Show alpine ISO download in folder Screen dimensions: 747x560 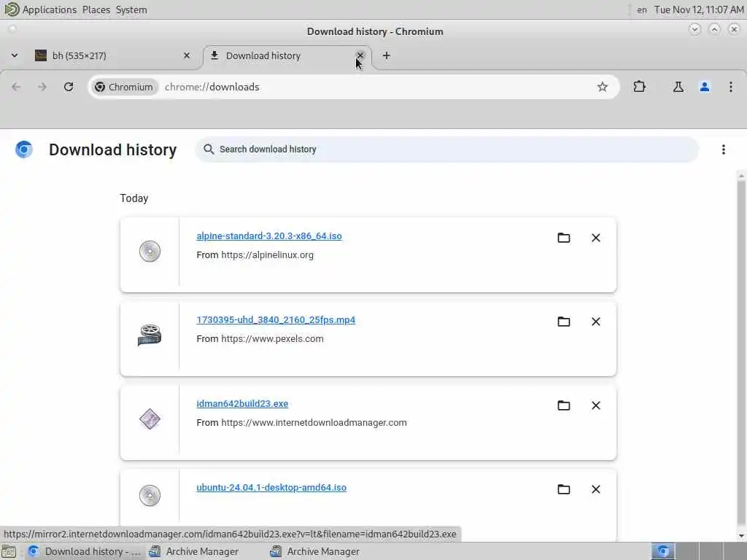coord(563,238)
